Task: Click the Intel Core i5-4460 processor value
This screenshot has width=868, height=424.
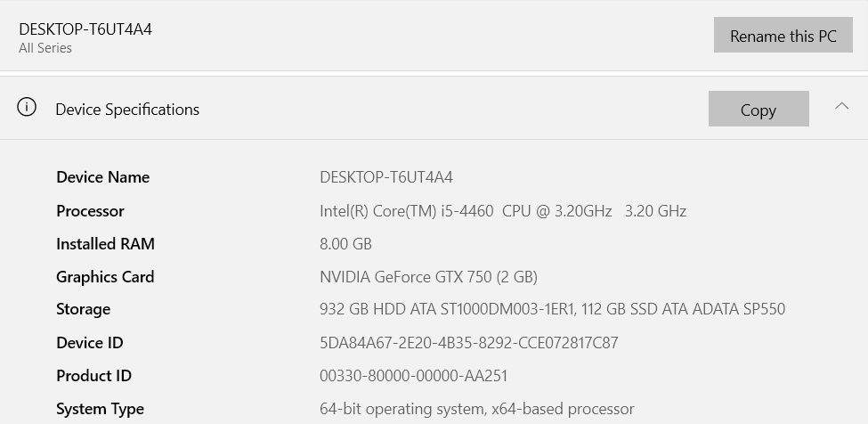Action: pos(503,211)
